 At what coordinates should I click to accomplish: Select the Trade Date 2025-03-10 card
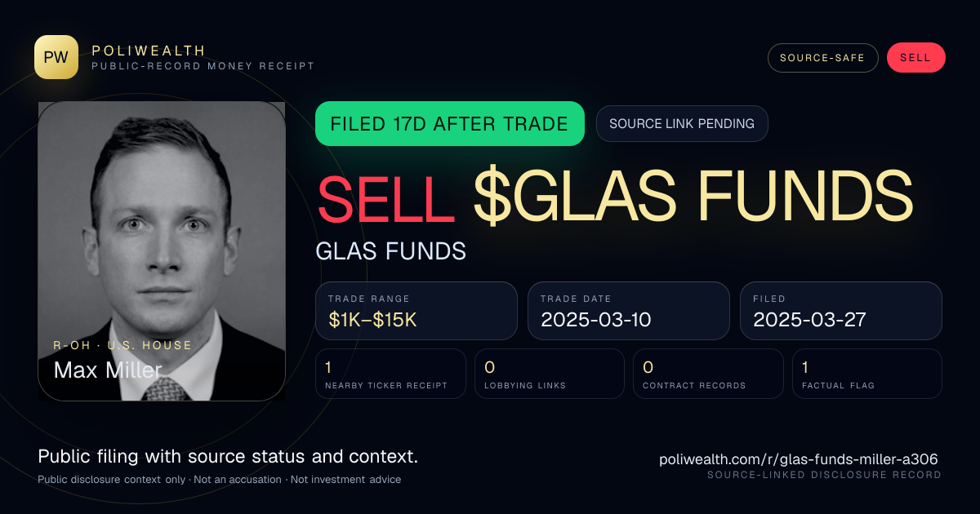point(629,311)
